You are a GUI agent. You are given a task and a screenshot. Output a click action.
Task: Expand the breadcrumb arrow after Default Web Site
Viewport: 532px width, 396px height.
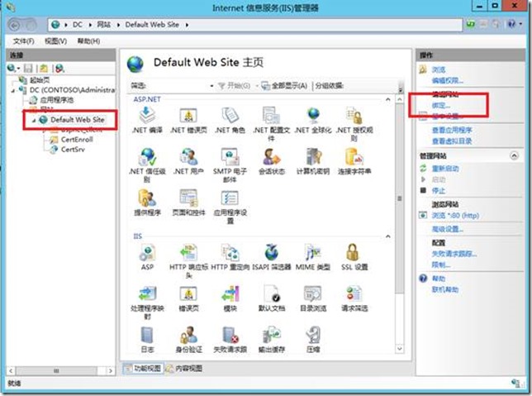[x=187, y=25]
